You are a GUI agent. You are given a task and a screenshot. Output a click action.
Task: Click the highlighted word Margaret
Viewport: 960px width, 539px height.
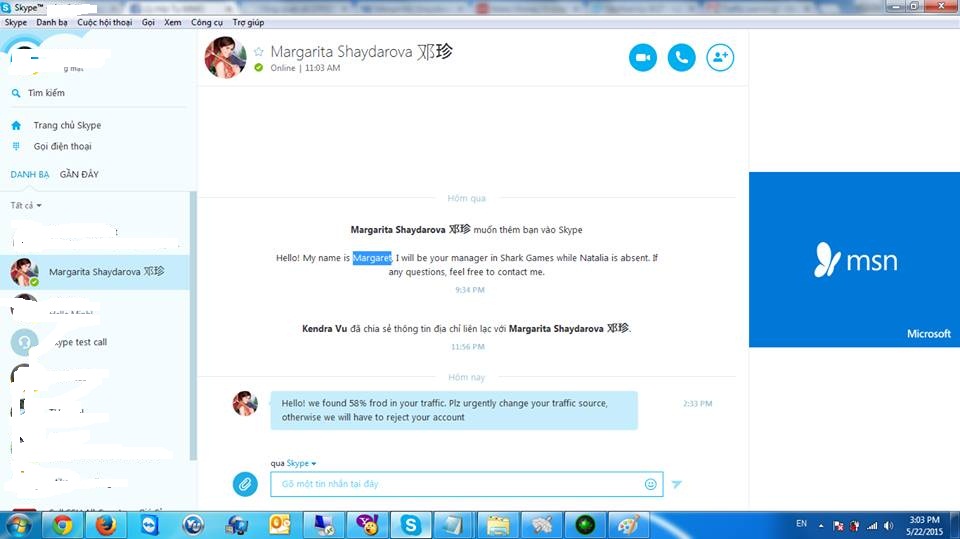click(372, 258)
